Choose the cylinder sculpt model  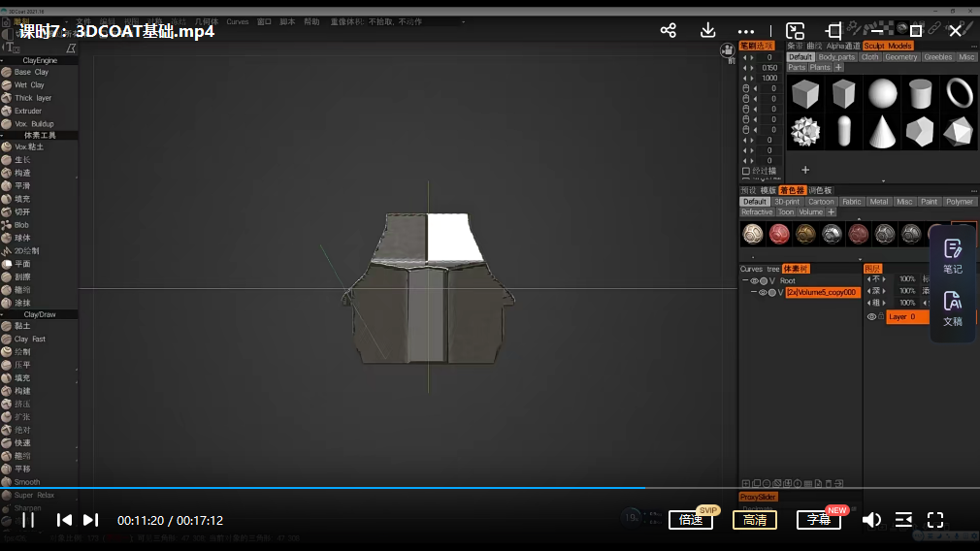coord(920,94)
